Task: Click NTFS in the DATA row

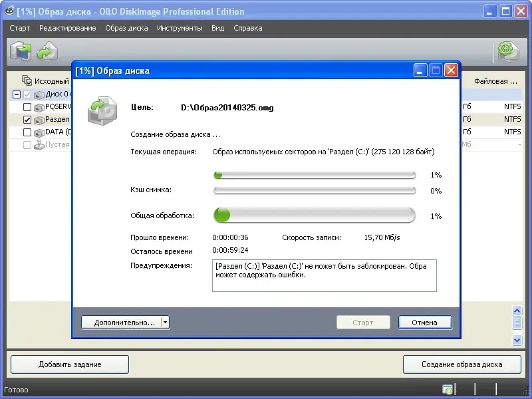Action: point(512,132)
